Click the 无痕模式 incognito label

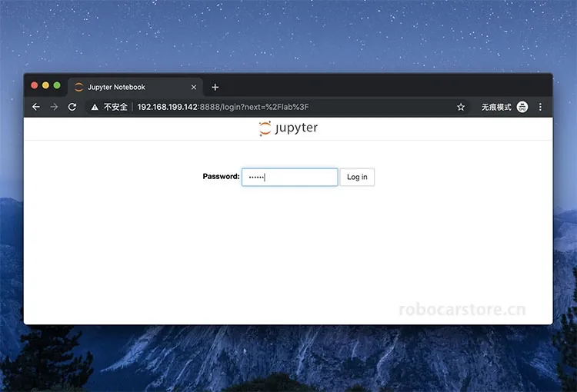tap(496, 107)
